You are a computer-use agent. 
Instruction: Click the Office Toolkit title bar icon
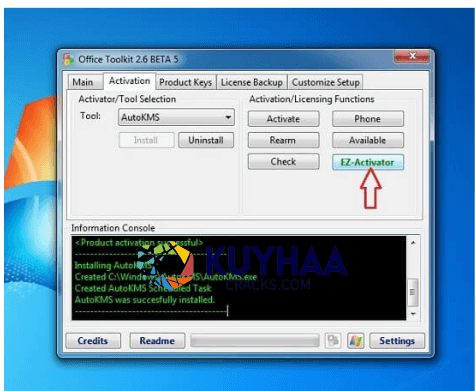tap(68, 59)
